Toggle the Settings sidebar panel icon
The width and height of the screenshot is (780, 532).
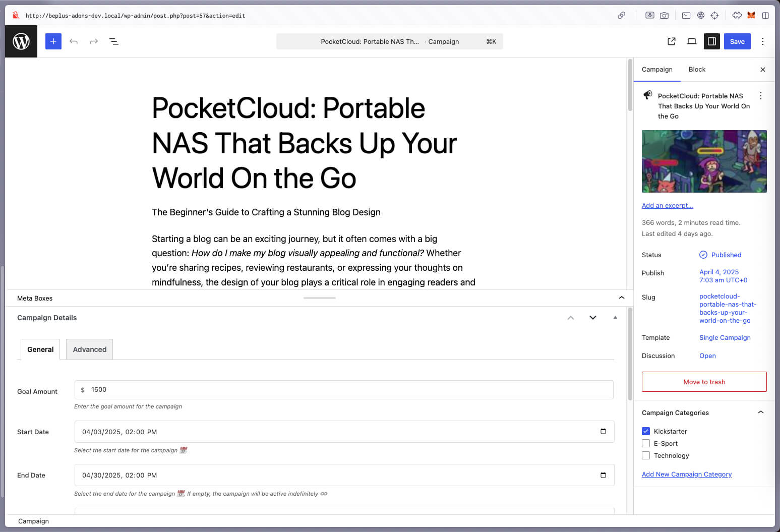tap(712, 41)
